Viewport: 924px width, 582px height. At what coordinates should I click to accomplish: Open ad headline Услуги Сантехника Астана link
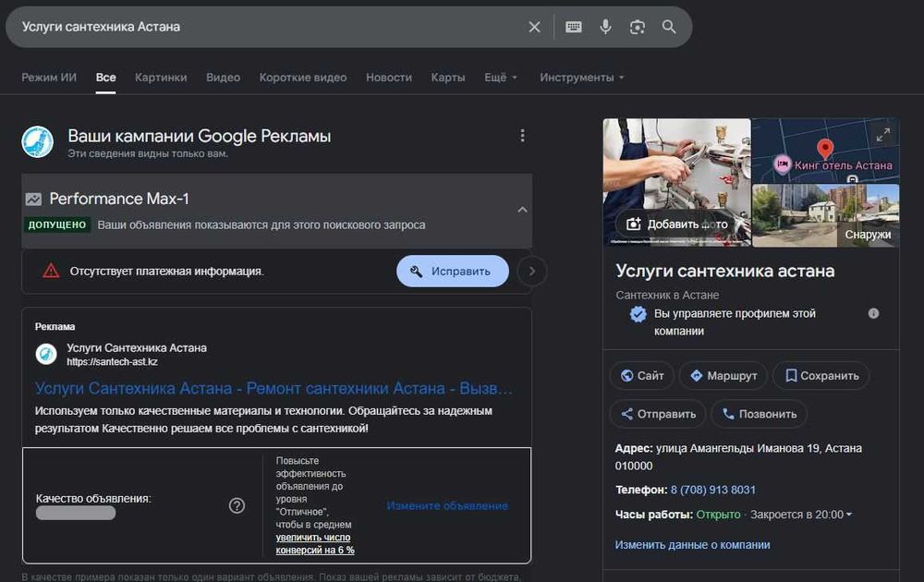pyautogui.click(x=274, y=389)
